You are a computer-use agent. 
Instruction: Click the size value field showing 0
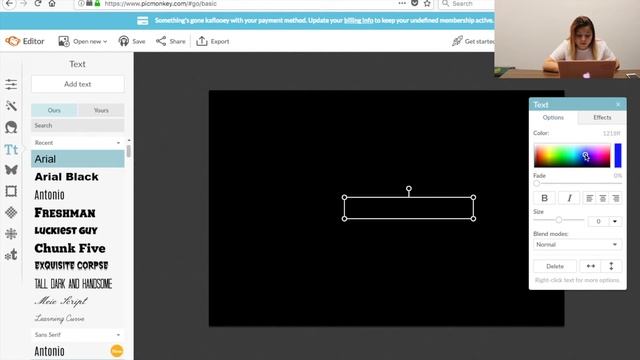coord(598,221)
